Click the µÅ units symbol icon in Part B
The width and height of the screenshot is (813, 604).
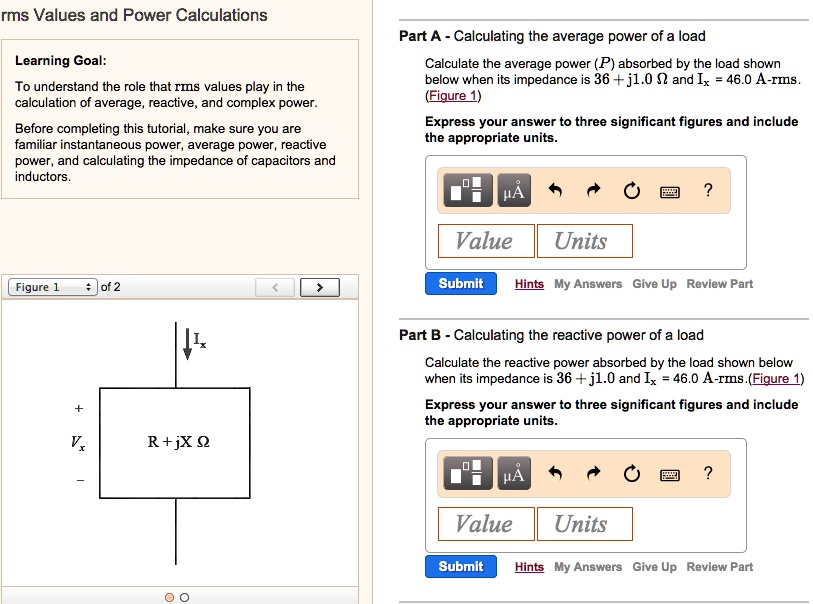coord(511,473)
